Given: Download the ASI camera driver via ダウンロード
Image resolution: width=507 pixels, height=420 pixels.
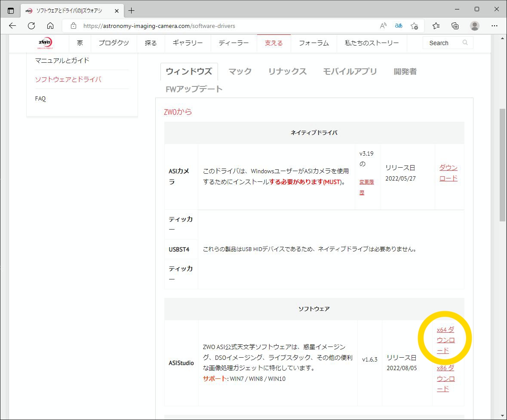Looking at the screenshot, I should [x=448, y=173].
